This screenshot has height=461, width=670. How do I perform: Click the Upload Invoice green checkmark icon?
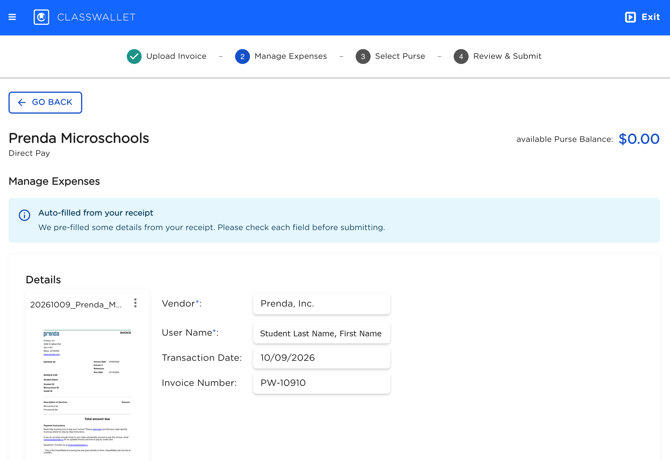(134, 56)
